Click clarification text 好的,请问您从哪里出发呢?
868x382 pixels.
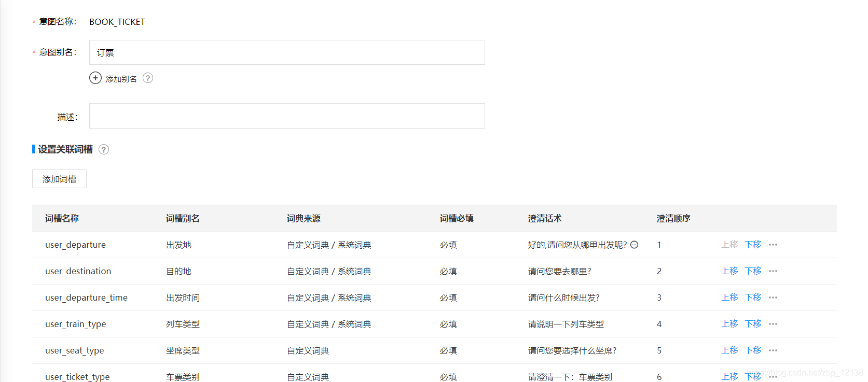577,245
